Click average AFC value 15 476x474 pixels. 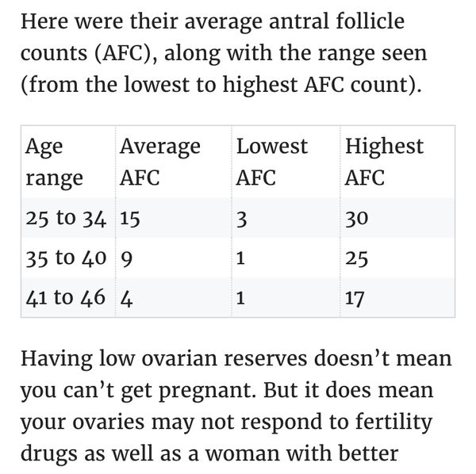tap(130, 218)
